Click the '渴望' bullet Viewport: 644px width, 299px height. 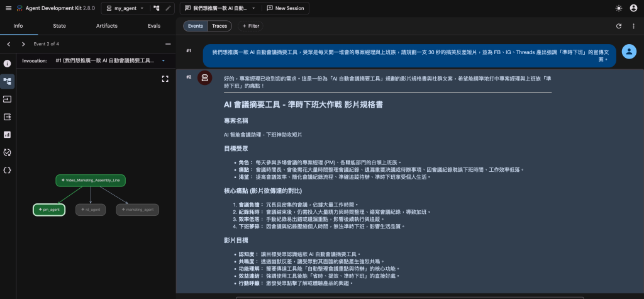coord(335,177)
